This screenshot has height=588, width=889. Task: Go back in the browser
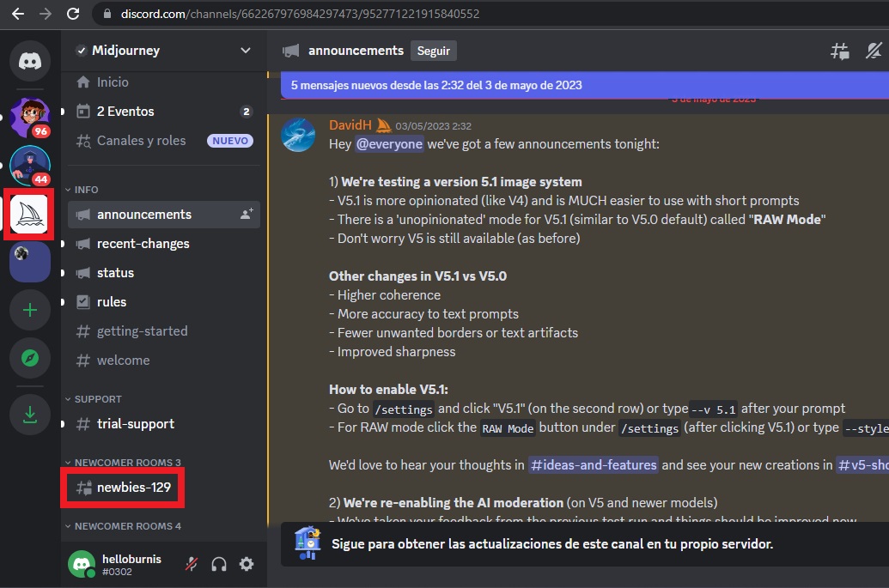(18, 14)
